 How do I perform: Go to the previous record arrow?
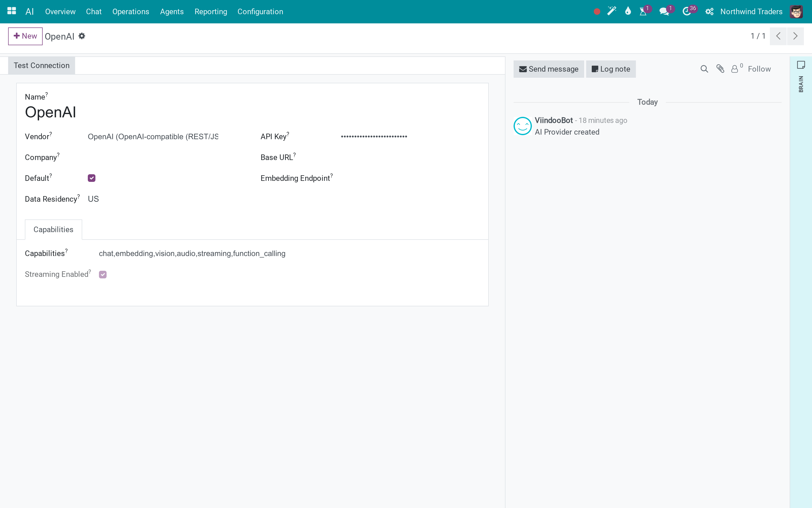point(779,36)
